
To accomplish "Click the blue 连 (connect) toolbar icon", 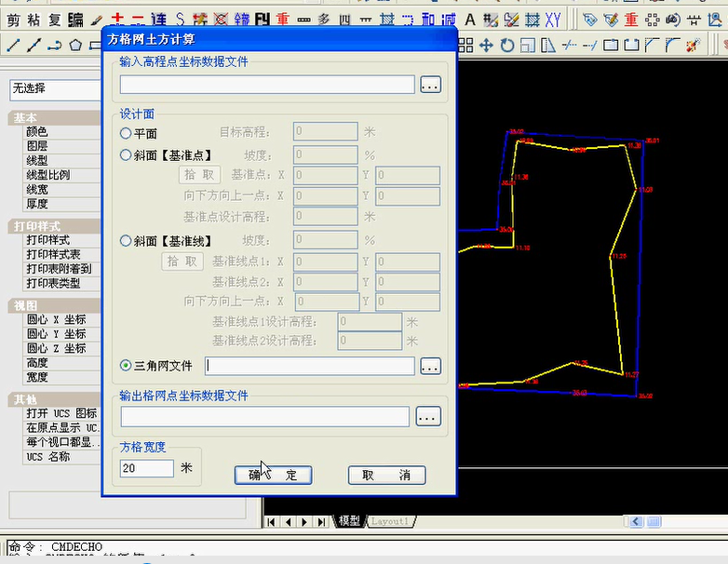I will point(159,20).
